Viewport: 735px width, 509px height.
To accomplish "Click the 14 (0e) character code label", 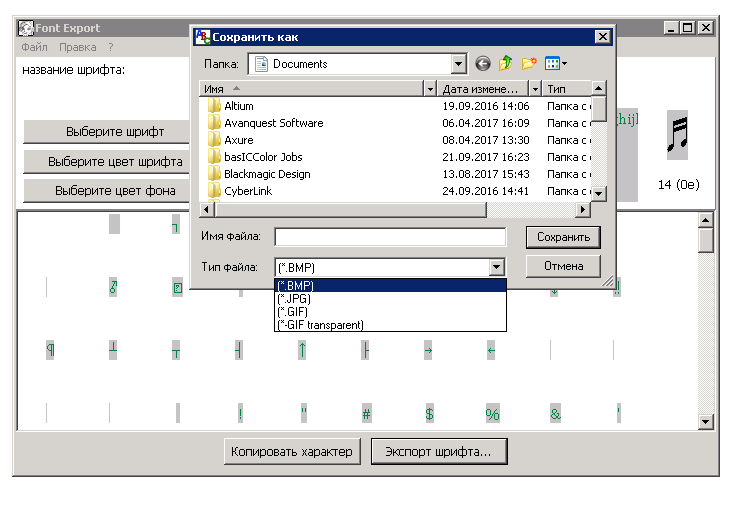I will (678, 185).
